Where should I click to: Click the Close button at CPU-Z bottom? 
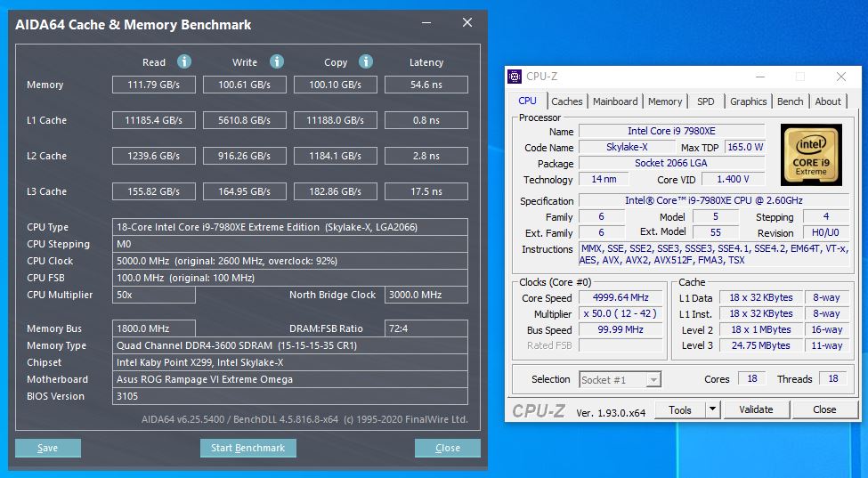click(x=824, y=410)
